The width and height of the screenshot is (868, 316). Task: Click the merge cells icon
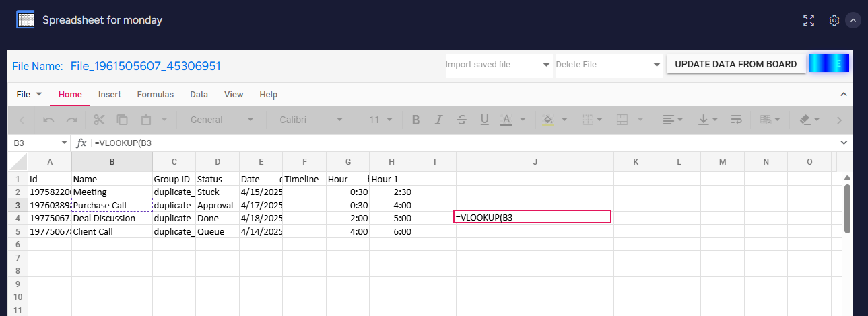[622, 120]
